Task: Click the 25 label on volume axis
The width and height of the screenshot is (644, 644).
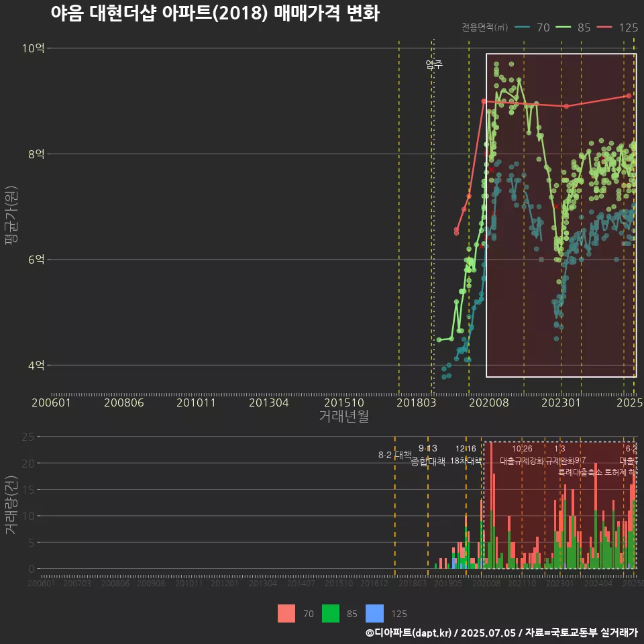Action: point(28,437)
